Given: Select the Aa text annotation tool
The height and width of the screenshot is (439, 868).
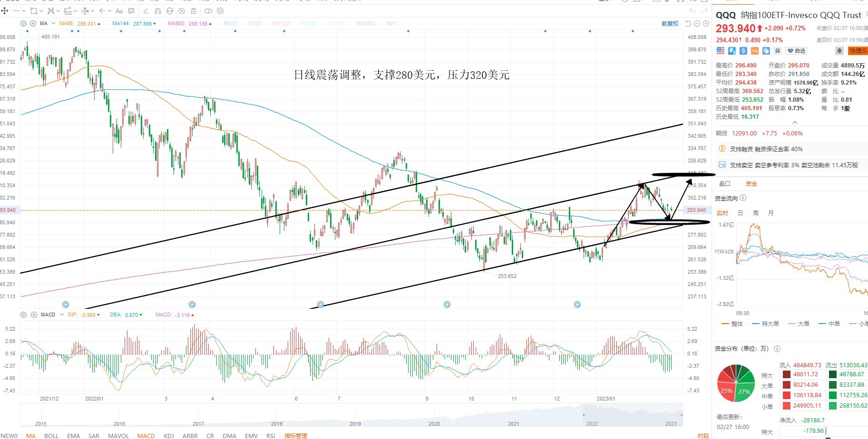Looking at the screenshot, I should coord(119,10).
